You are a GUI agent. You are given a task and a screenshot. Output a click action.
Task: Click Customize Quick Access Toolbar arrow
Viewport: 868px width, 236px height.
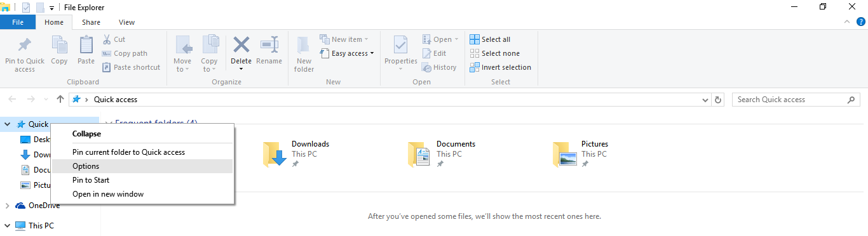click(51, 8)
